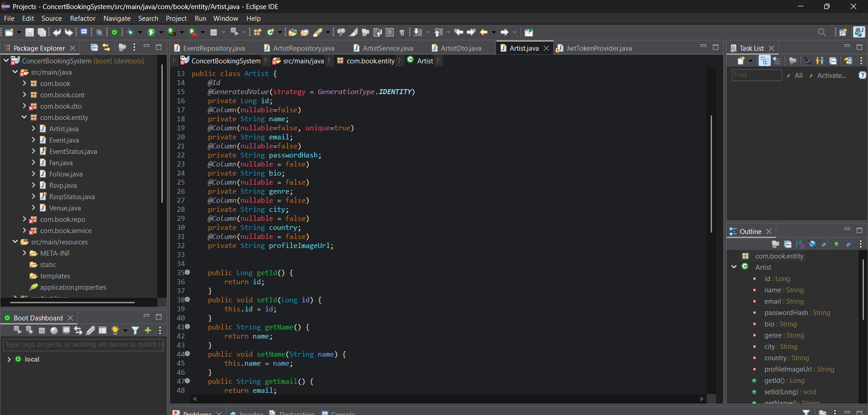The height and width of the screenshot is (415, 868).
Task: Click the Open Perspective icon
Action: 843,33
